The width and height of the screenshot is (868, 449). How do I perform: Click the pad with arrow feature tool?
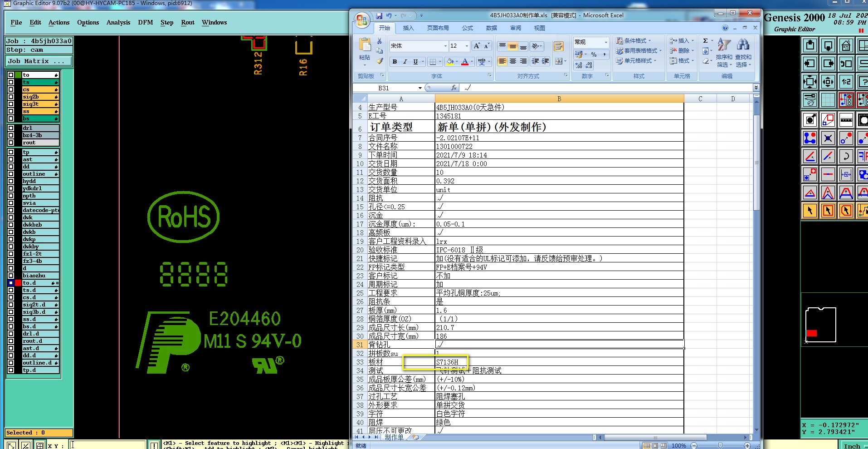coord(810,120)
